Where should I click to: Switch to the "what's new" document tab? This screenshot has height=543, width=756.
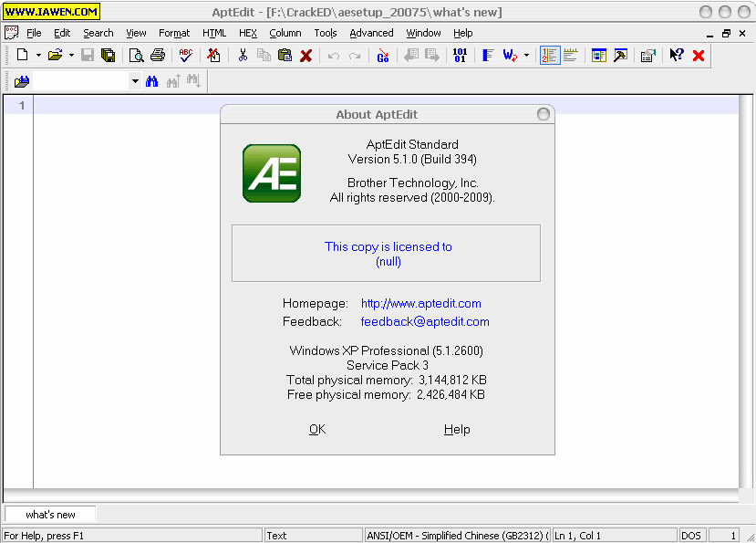coord(50,515)
